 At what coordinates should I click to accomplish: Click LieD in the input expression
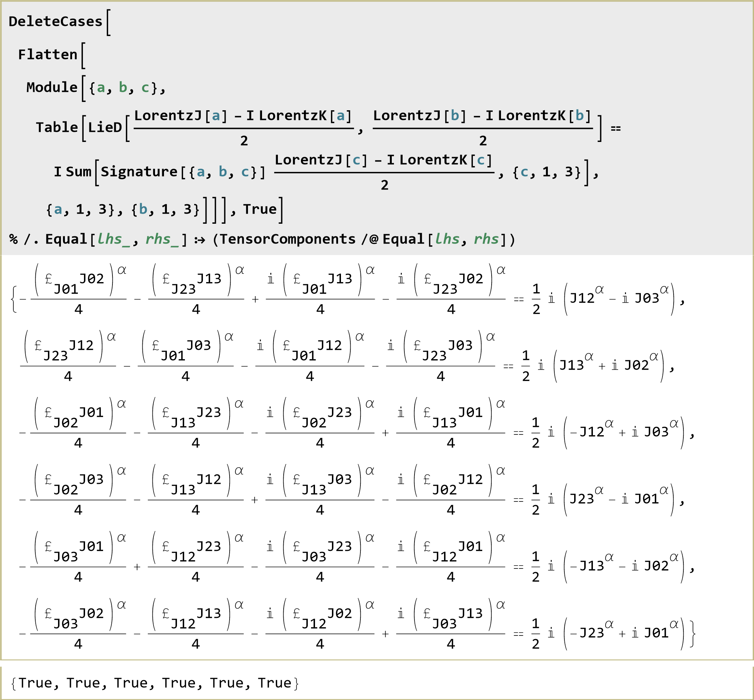105,127
